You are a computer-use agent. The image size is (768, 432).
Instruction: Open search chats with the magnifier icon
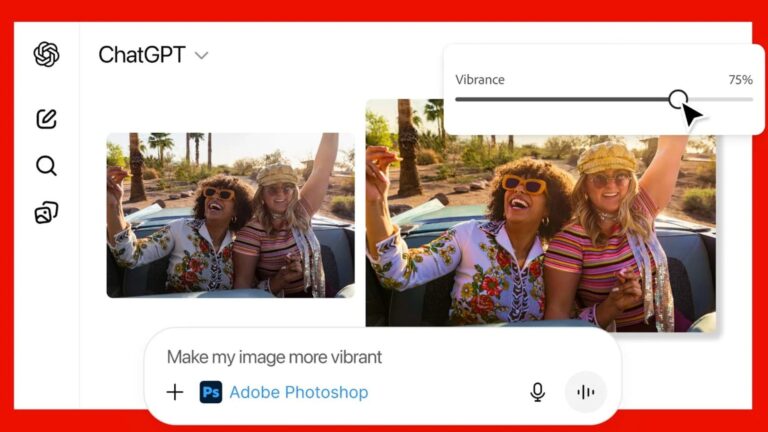coord(47,166)
